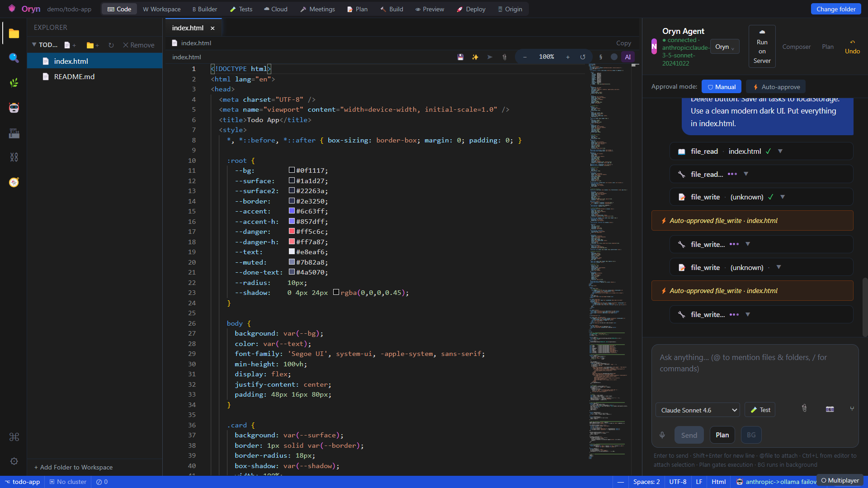Open the compass sidebar icon
The height and width of the screenshot is (488, 868).
(x=14, y=182)
